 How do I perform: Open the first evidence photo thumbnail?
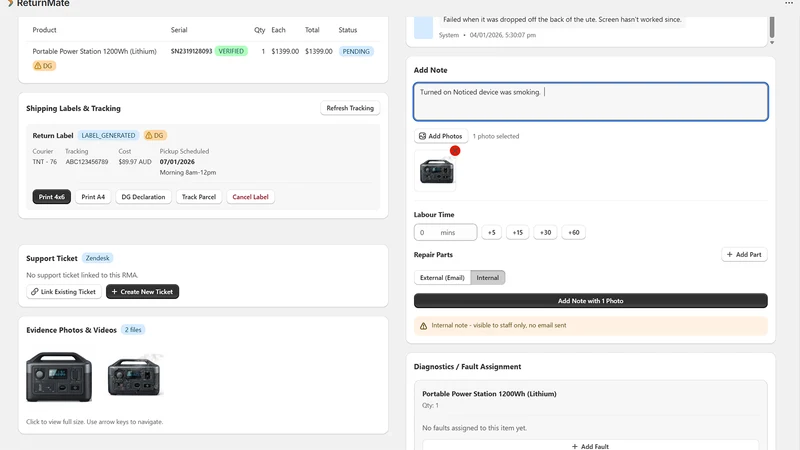click(x=59, y=377)
